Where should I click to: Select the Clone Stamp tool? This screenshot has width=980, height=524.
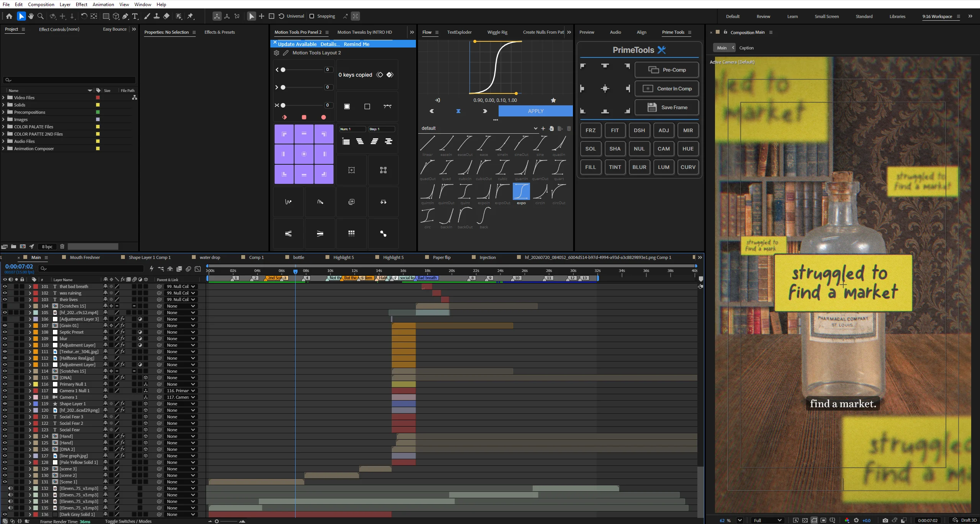click(157, 16)
